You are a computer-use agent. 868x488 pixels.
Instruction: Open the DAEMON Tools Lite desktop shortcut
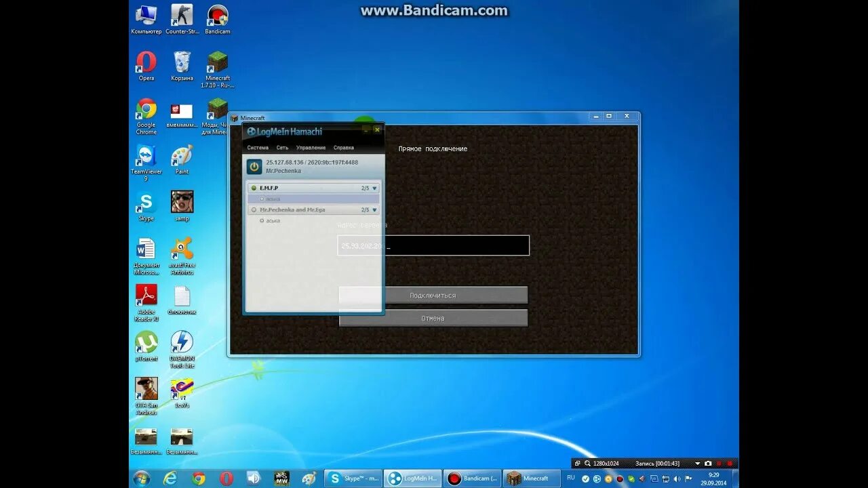pos(182,350)
